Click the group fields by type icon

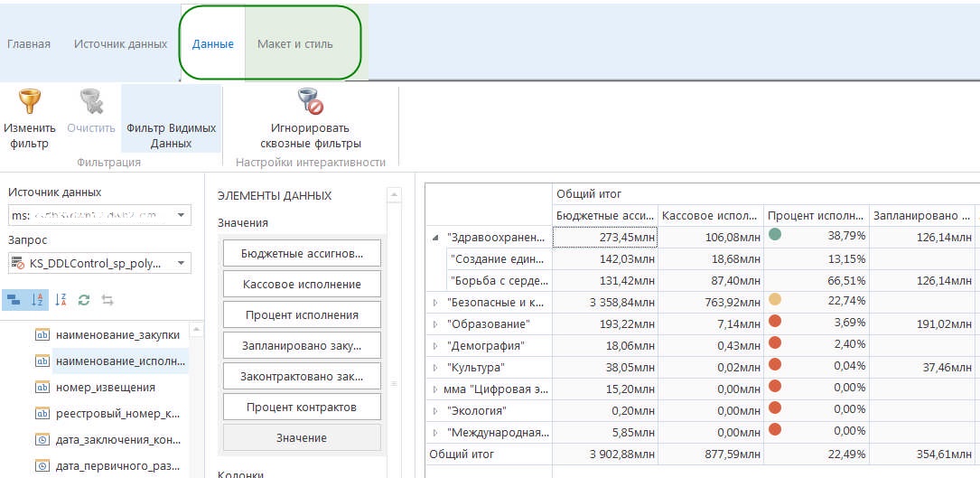[16, 299]
